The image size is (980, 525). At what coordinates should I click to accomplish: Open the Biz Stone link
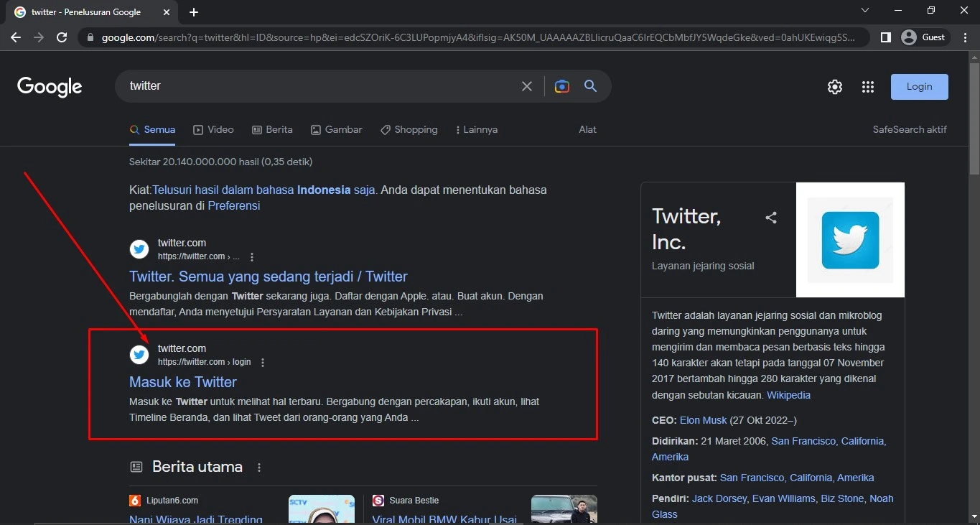coord(843,498)
